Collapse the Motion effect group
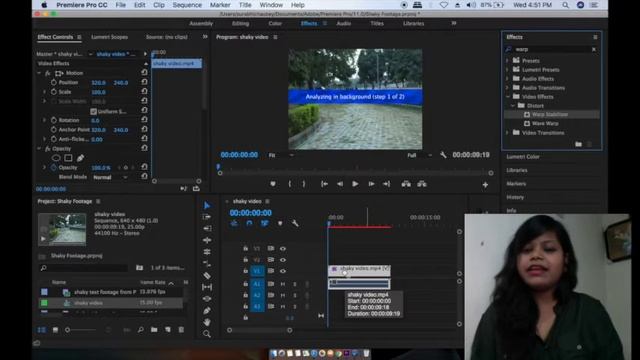 tap(39, 73)
